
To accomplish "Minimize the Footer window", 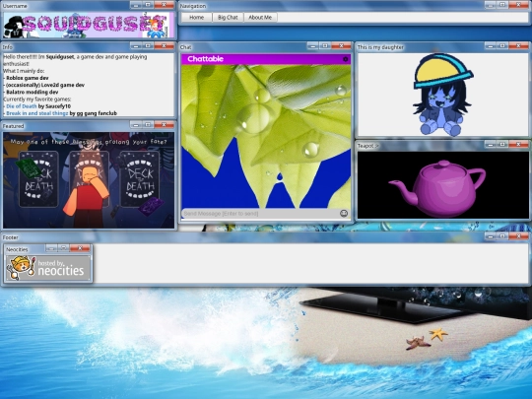I will (491, 236).
